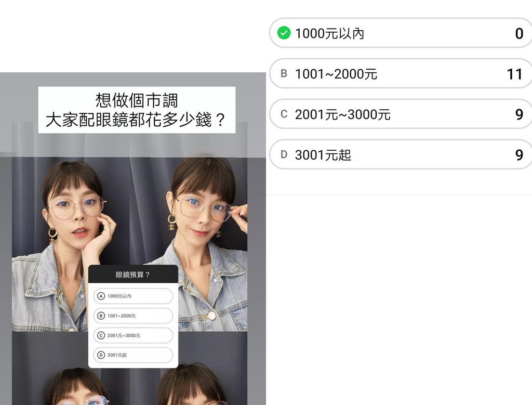
Task: Choose the 1000元以內 result row
Action: click(401, 33)
